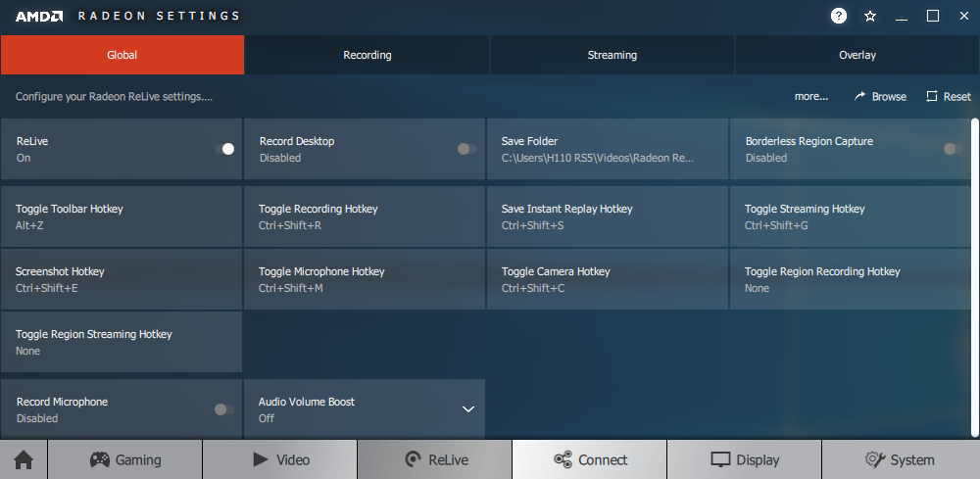Viewport: 980px width, 479px height.
Task: Open the help question mark icon
Action: coord(839,16)
